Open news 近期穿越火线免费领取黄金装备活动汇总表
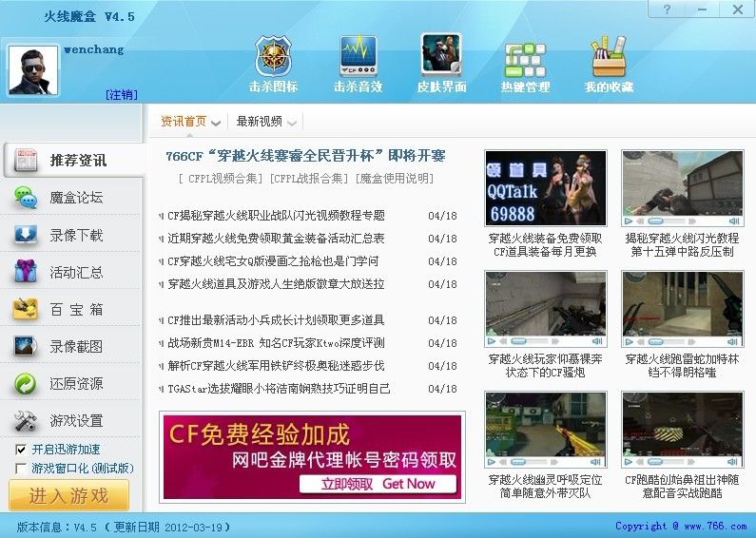 point(276,239)
